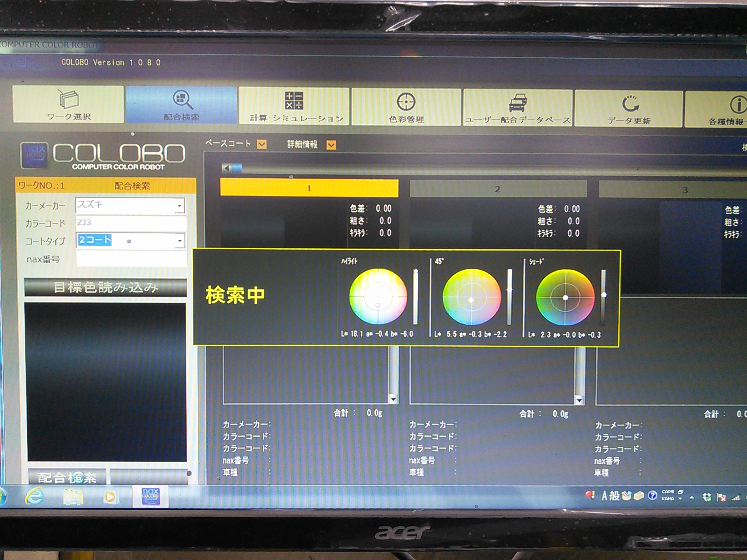Select result column 2 header

click(498, 189)
